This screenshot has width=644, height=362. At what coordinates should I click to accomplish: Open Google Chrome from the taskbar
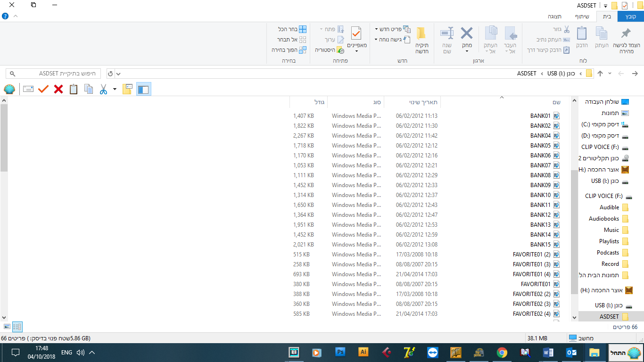tap(502, 353)
